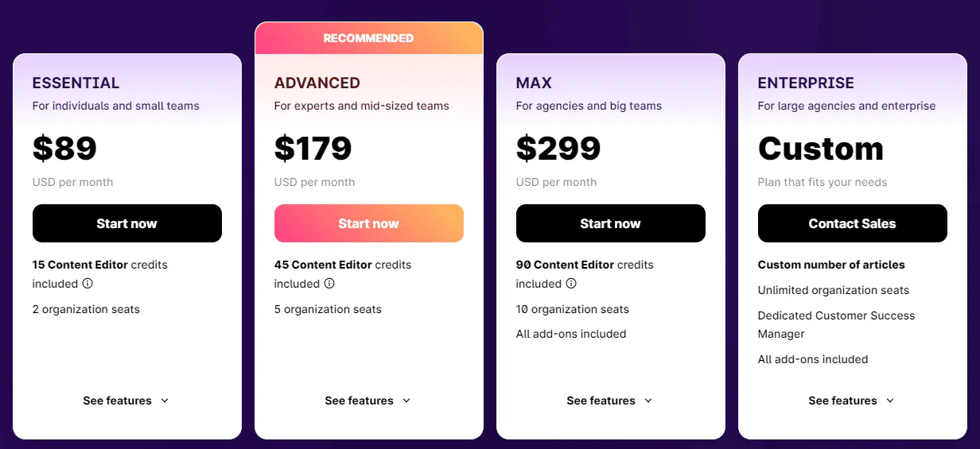Select the MAX plan heading
The width and height of the screenshot is (980, 449).
click(x=534, y=83)
